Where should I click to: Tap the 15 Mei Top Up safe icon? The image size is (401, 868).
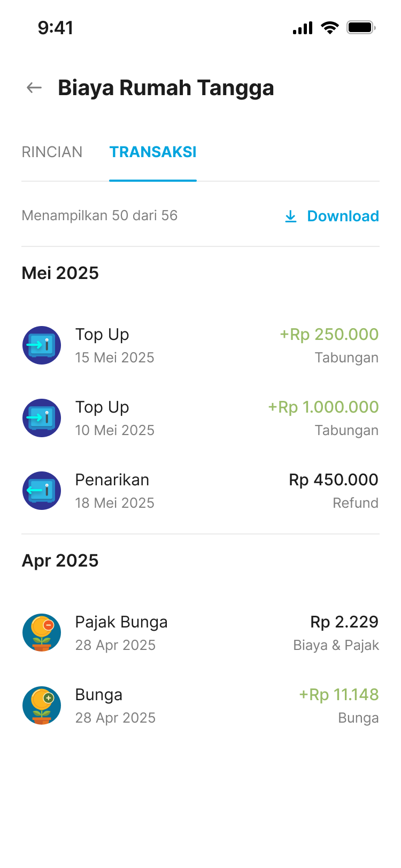(42, 345)
